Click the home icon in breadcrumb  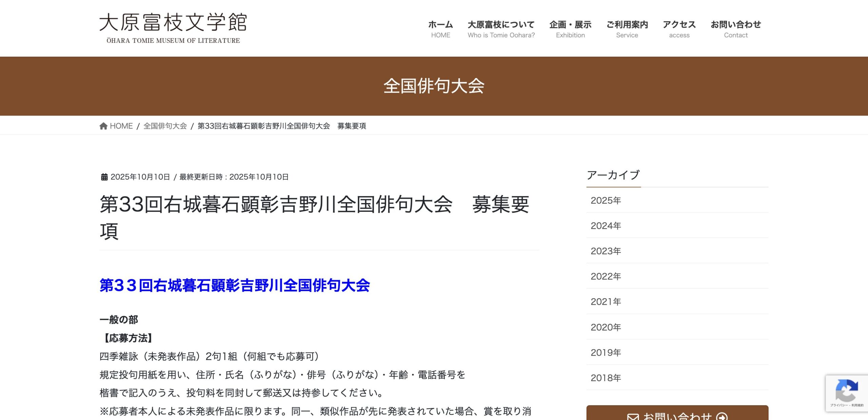[103, 126]
